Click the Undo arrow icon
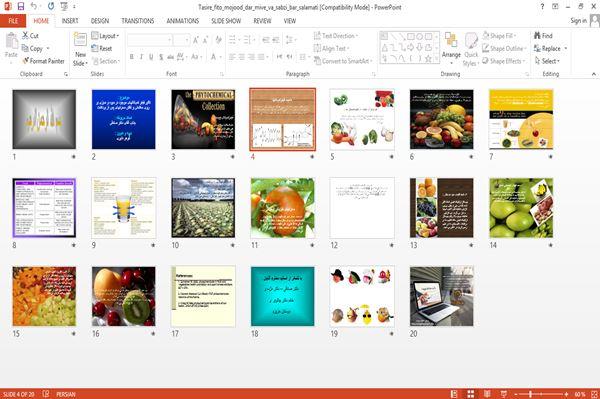Screen dimensions: 600x399 click(x=34, y=6)
